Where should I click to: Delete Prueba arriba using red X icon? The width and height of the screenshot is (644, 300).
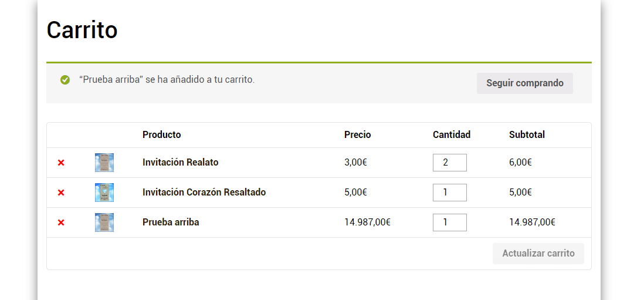pyautogui.click(x=61, y=223)
